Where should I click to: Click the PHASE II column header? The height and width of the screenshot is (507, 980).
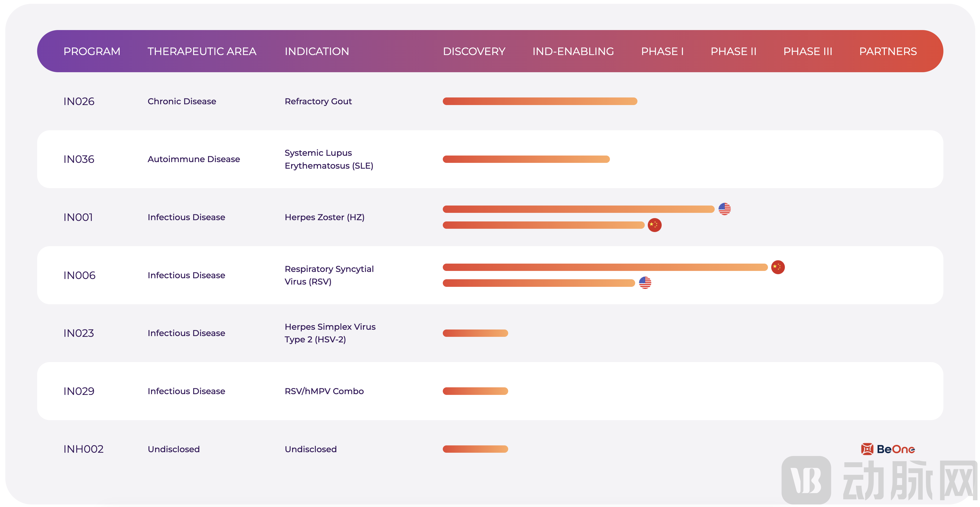click(733, 52)
